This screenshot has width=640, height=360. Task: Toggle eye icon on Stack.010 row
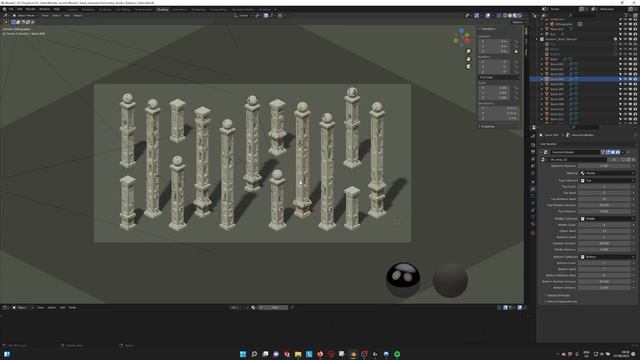coord(625,109)
